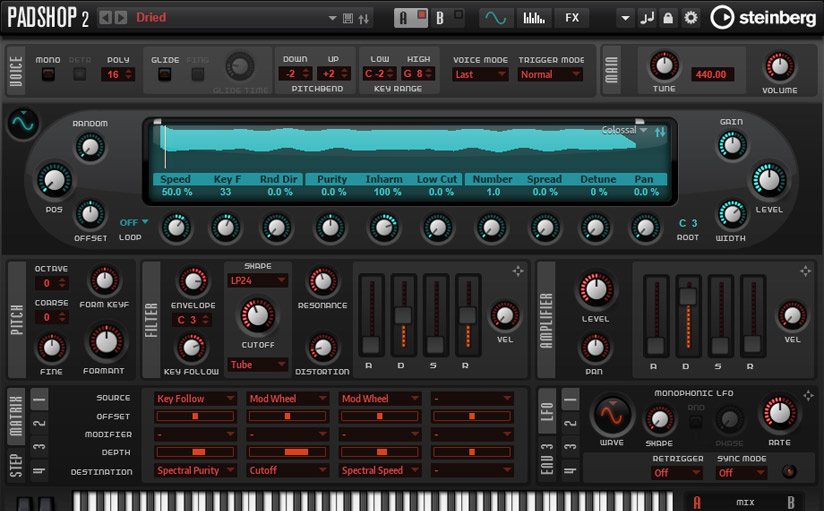Toggle the LFO Rnd switch

(x=696, y=421)
